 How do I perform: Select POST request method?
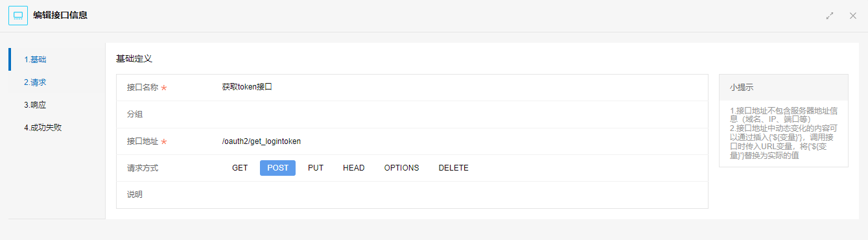pos(277,168)
